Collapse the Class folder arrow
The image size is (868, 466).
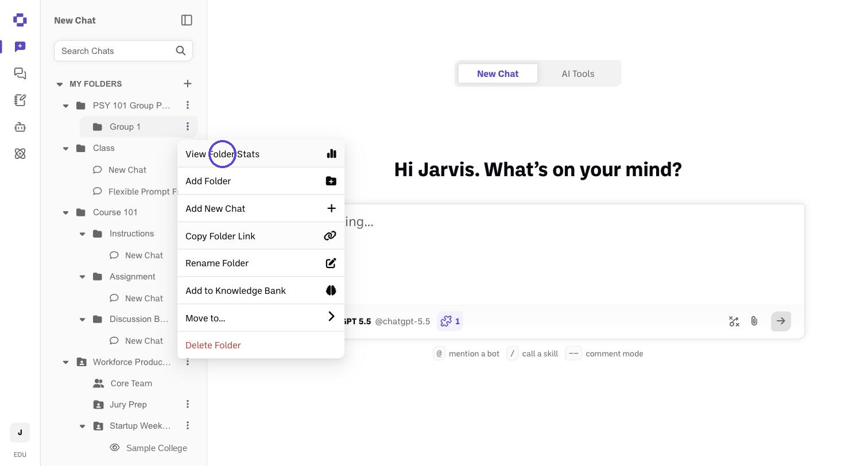tap(65, 148)
